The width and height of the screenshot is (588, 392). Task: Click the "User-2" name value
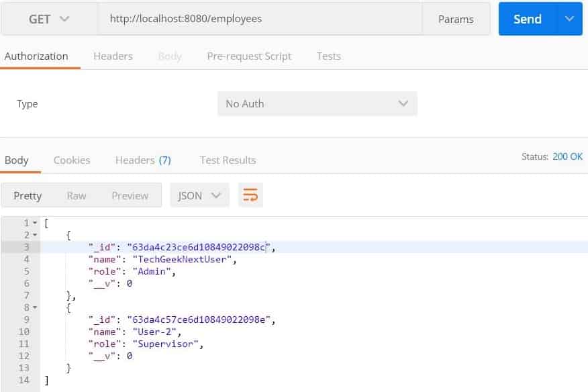point(154,332)
